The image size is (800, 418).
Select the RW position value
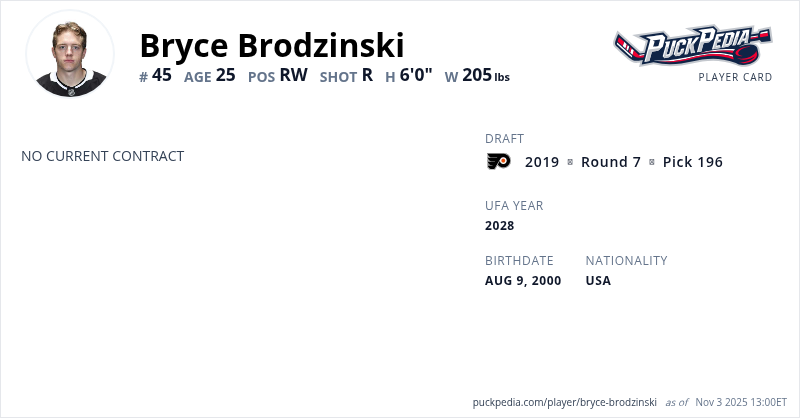point(293,75)
